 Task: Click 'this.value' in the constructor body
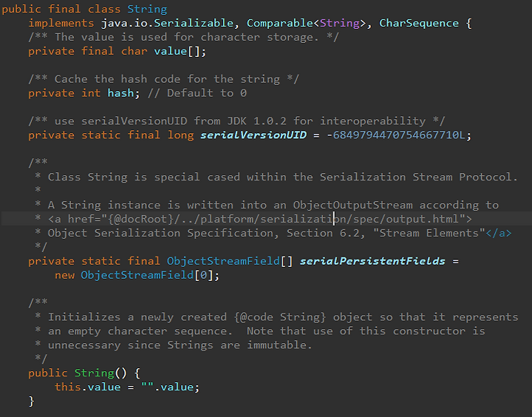pos(87,387)
